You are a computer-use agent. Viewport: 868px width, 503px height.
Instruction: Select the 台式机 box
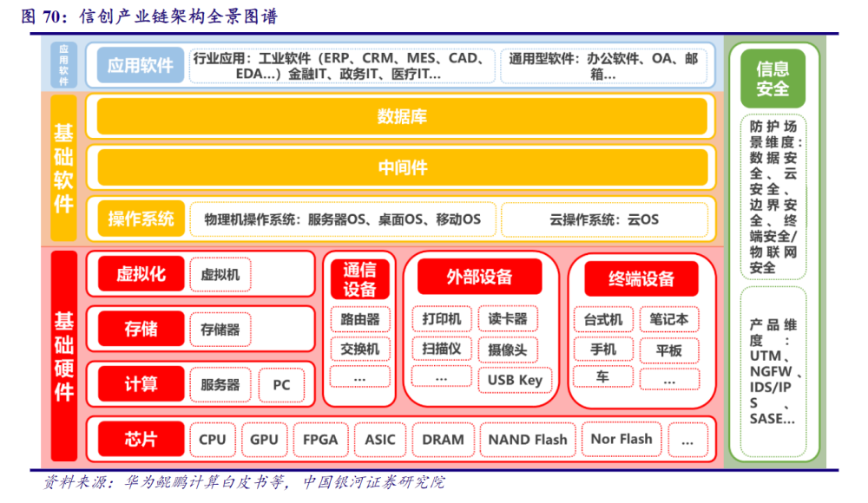pyautogui.click(x=603, y=319)
